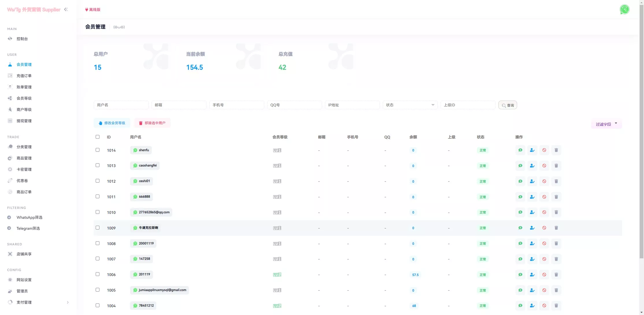The height and width of the screenshot is (315, 644).
Task: Expand the 过滤字段 filter fields dropdown
Action: (x=606, y=124)
